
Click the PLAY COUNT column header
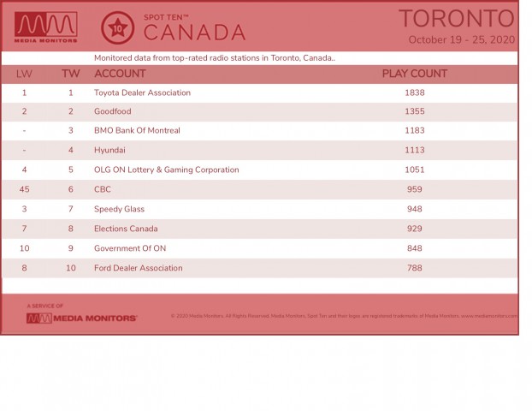tap(415, 74)
